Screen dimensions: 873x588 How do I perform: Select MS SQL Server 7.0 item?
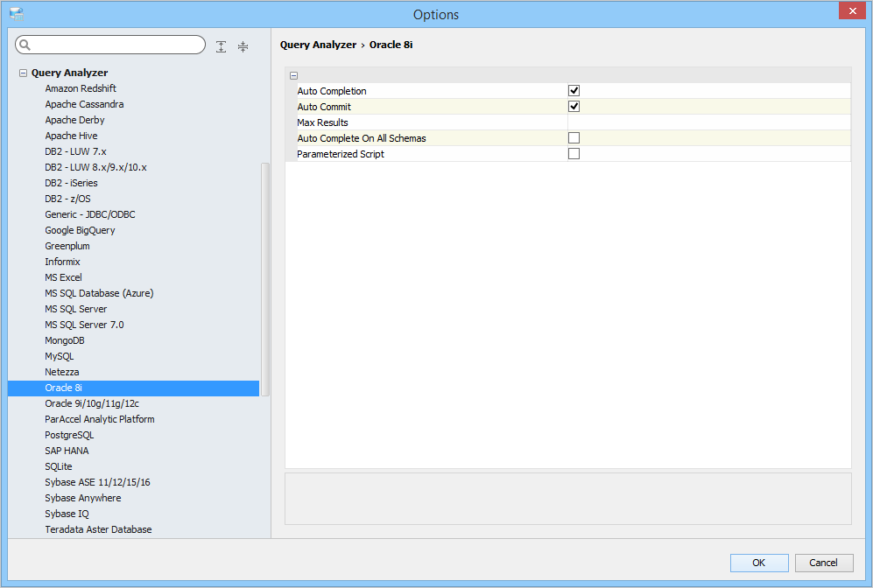click(84, 325)
